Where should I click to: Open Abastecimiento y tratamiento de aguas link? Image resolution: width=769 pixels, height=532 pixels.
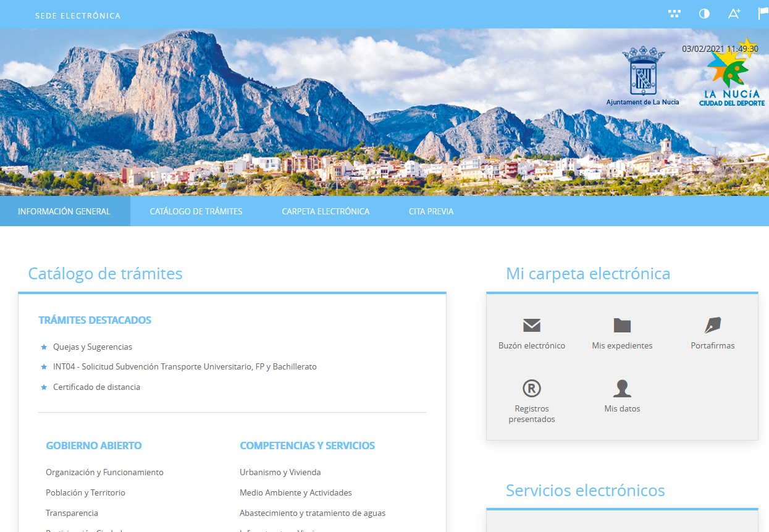click(313, 513)
